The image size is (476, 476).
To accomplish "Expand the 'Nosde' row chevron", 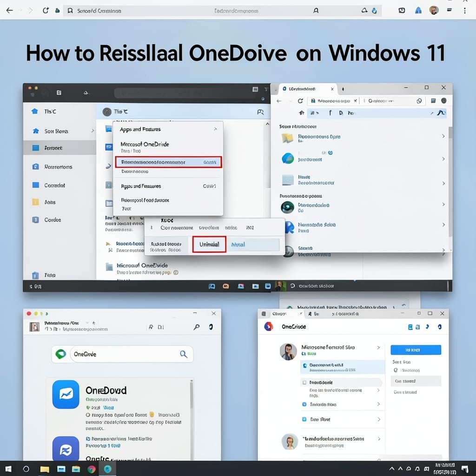I will (x=443, y=183).
